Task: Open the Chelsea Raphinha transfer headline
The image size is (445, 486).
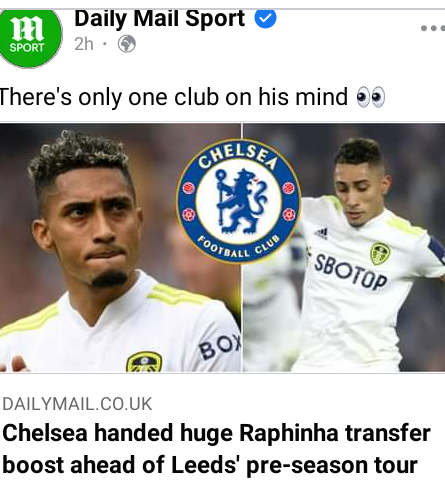Action: 216,449
